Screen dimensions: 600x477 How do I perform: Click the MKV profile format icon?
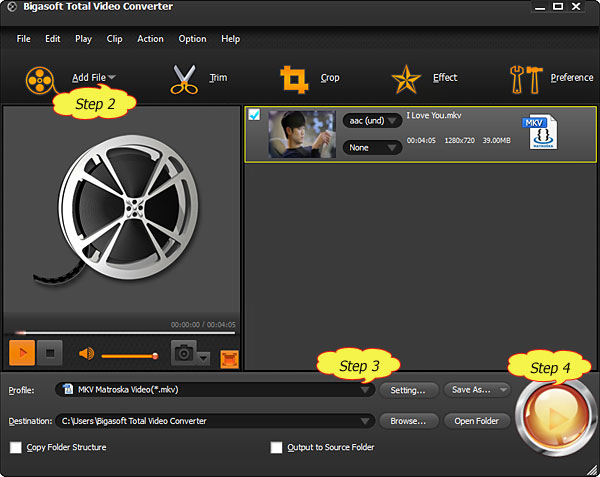coord(68,389)
